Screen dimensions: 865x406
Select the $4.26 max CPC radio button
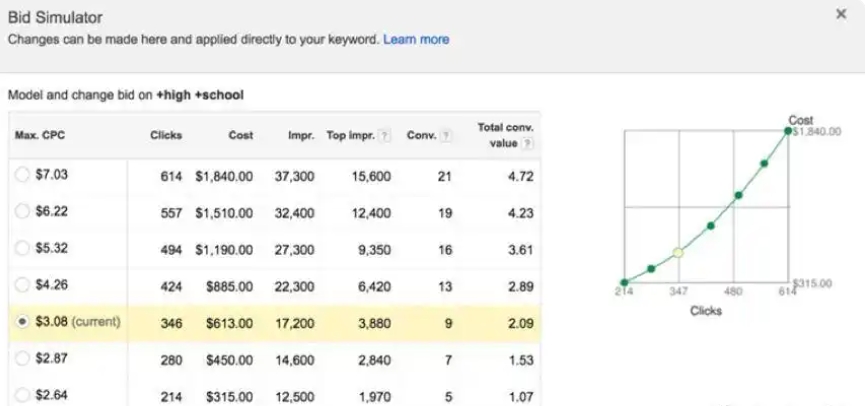[x=22, y=285]
